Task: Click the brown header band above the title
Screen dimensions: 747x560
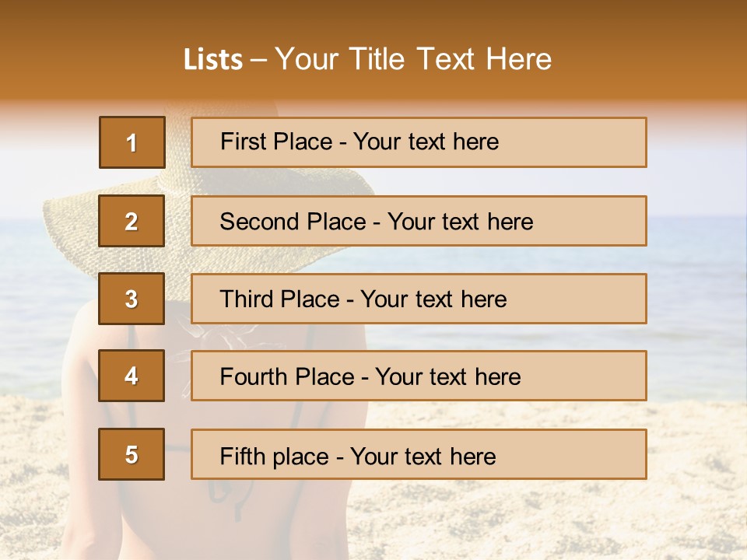Action: coord(373,17)
